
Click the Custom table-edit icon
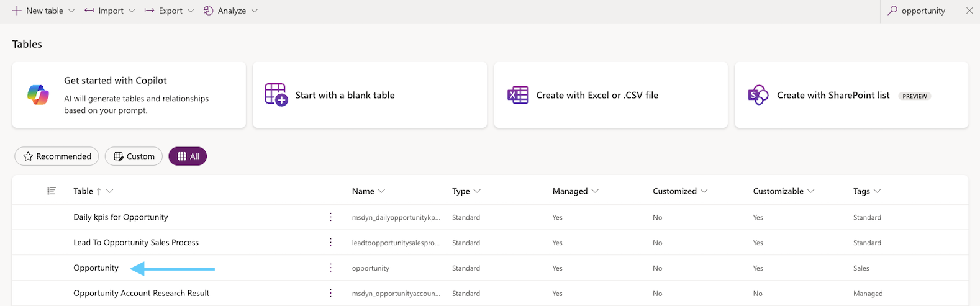[119, 156]
